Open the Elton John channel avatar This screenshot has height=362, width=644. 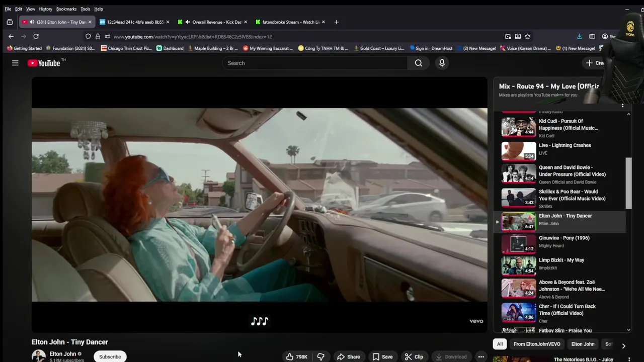click(38, 356)
